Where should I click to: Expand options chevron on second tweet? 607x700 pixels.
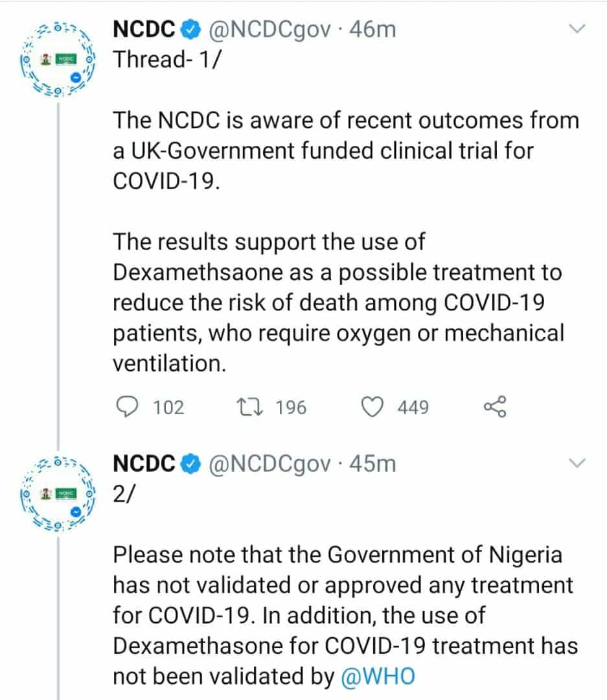[x=576, y=463]
